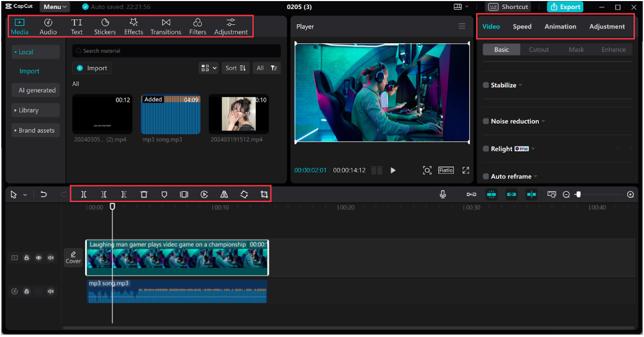Click the Freeze frame icon
This screenshot has width=644, height=337.
(x=184, y=195)
